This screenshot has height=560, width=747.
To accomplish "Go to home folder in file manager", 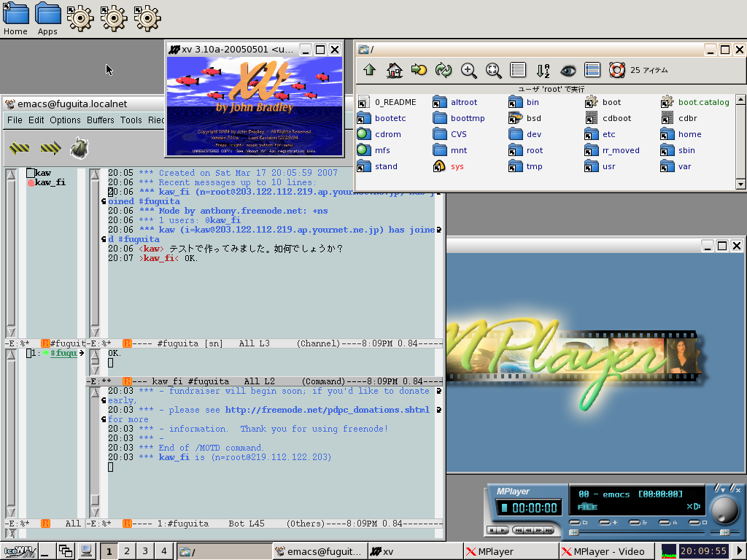I will point(394,70).
